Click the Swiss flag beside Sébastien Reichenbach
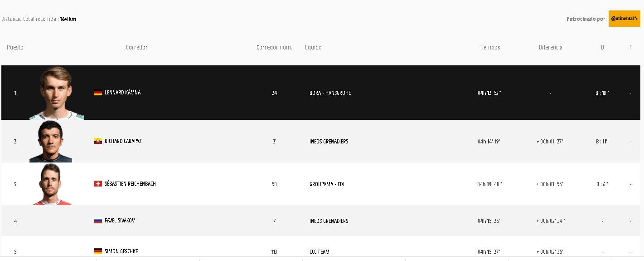The height and width of the screenshot is (261, 644). 98,184
